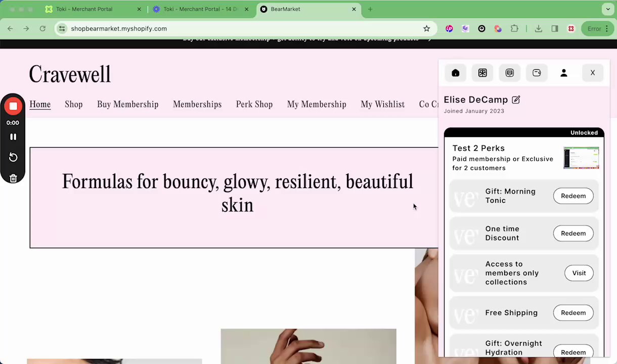Screen dimensions: 617x364
Task: Close the BearMarket tab
Action: coord(354,9)
